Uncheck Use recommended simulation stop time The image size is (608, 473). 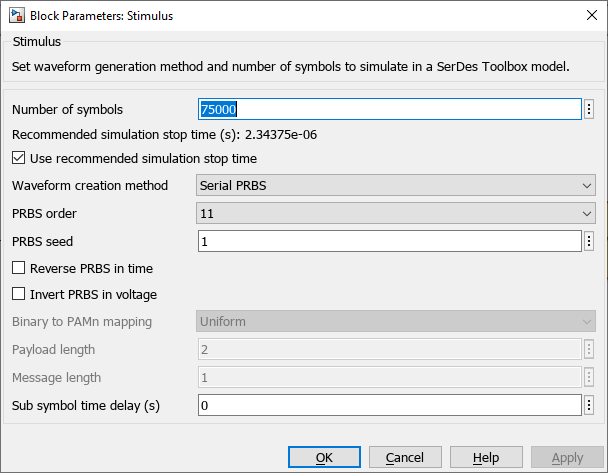pos(18,158)
